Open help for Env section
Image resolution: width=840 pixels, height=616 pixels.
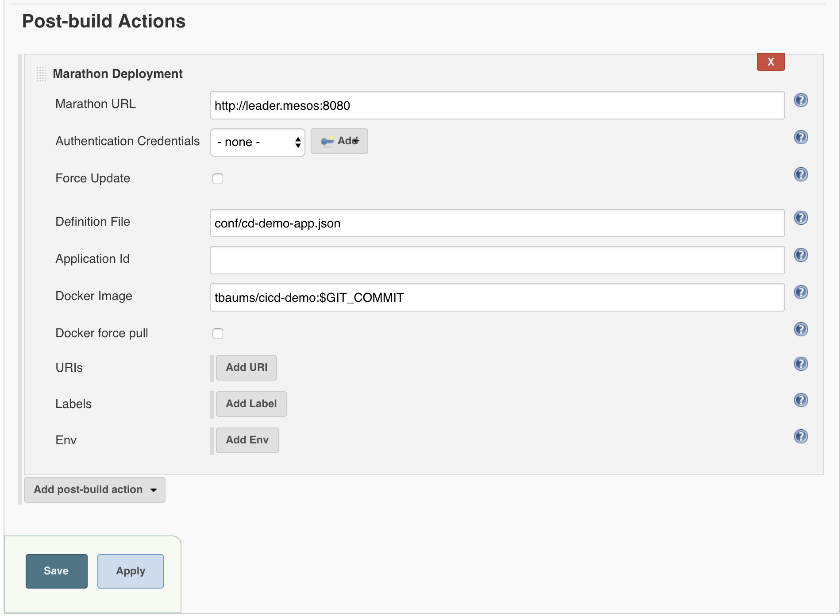click(x=801, y=437)
